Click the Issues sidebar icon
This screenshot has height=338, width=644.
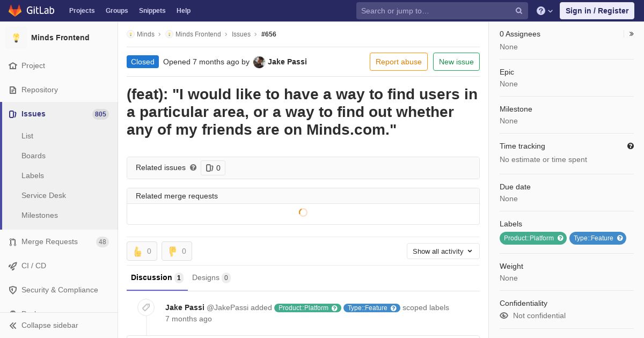(x=13, y=114)
